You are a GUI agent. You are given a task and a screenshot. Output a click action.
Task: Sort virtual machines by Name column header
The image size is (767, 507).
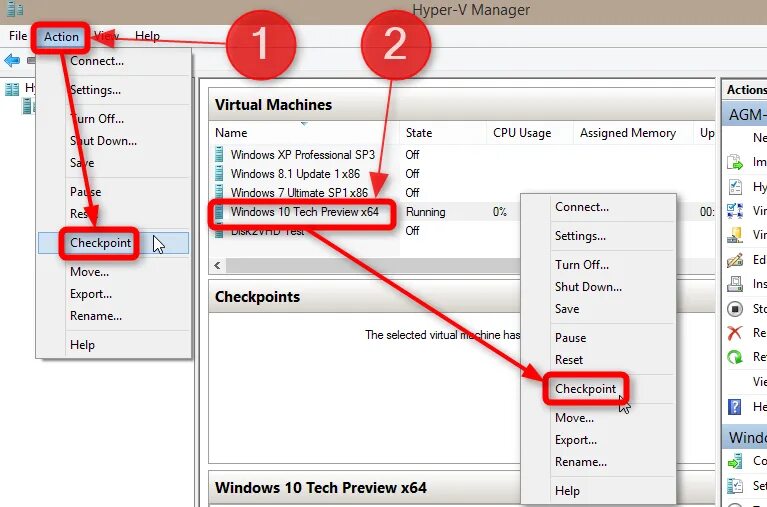304,133
